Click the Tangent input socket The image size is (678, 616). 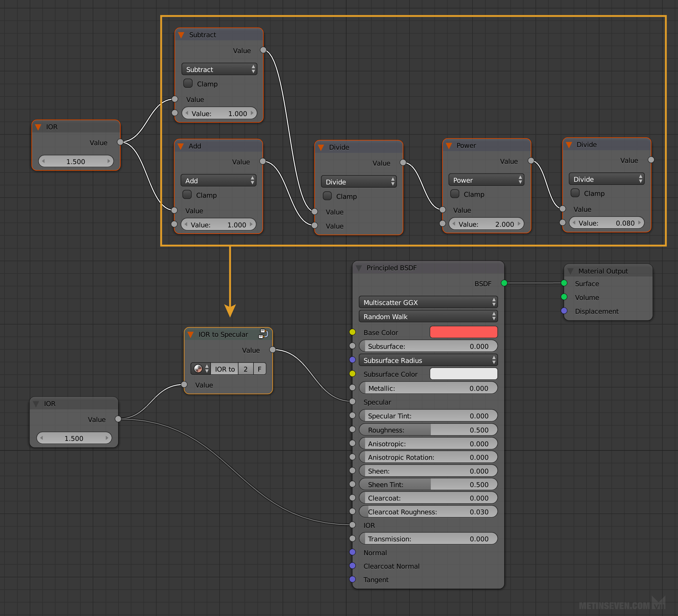pos(352,579)
